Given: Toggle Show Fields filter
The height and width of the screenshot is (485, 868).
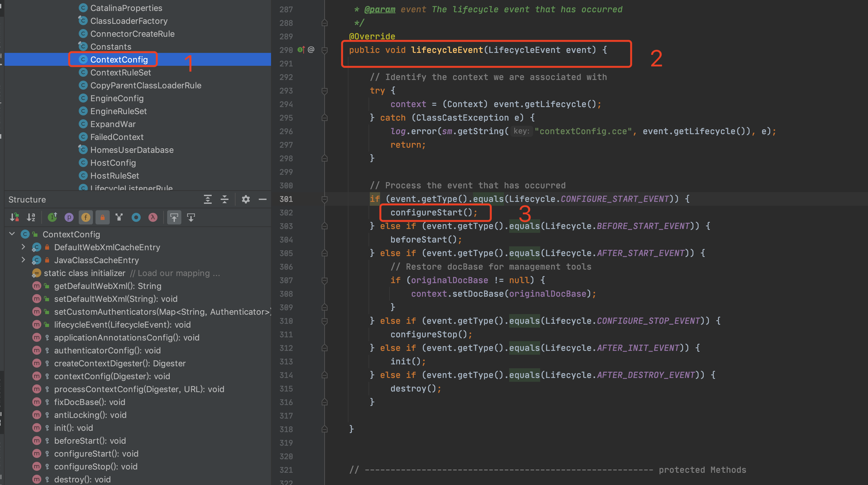Looking at the screenshot, I should (86, 218).
